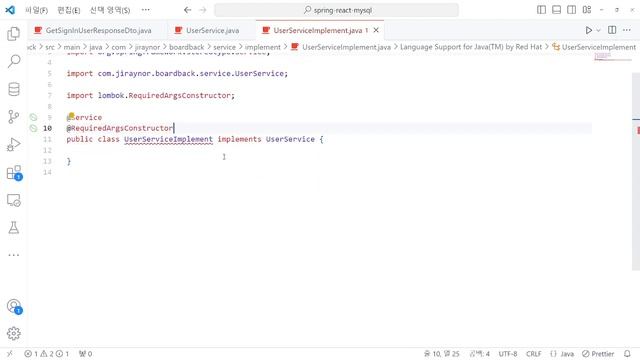Open the Remote Explorer view

coord(13,200)
